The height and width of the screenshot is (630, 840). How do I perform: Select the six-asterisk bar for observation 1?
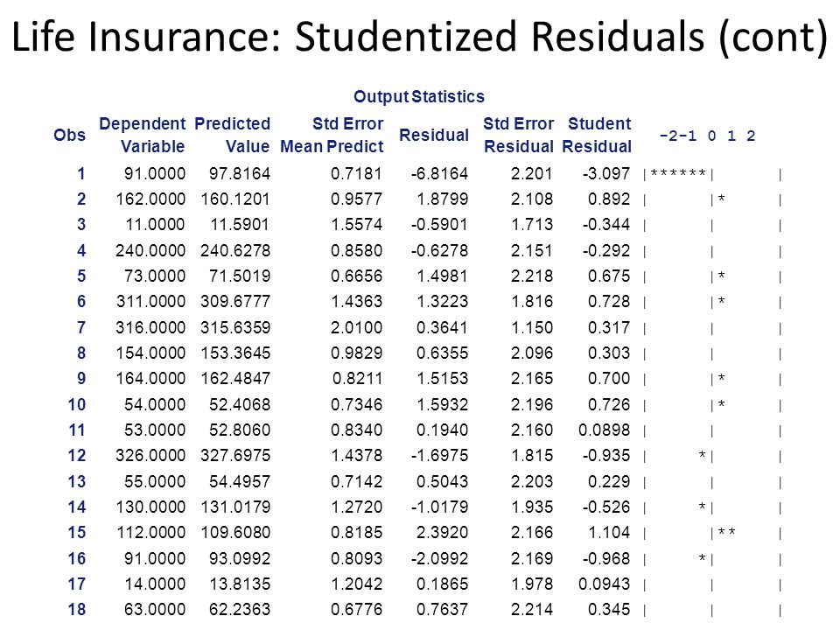[x=678, y=173]
